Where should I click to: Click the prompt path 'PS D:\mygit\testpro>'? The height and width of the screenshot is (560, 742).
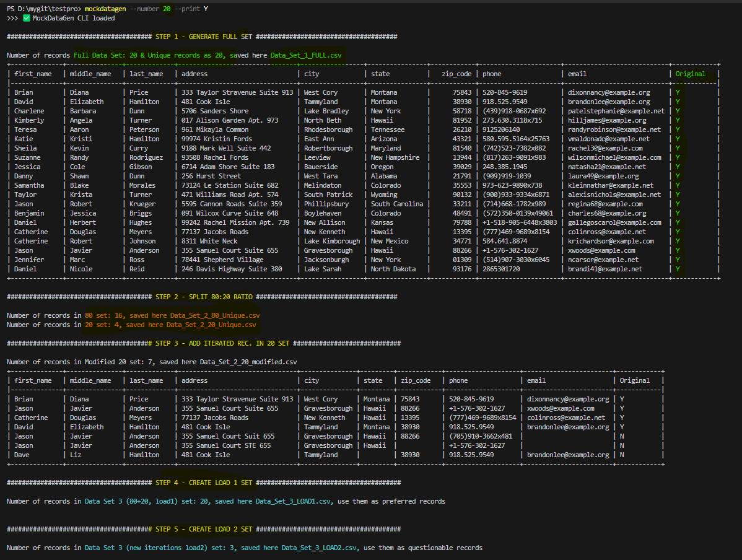43,9
